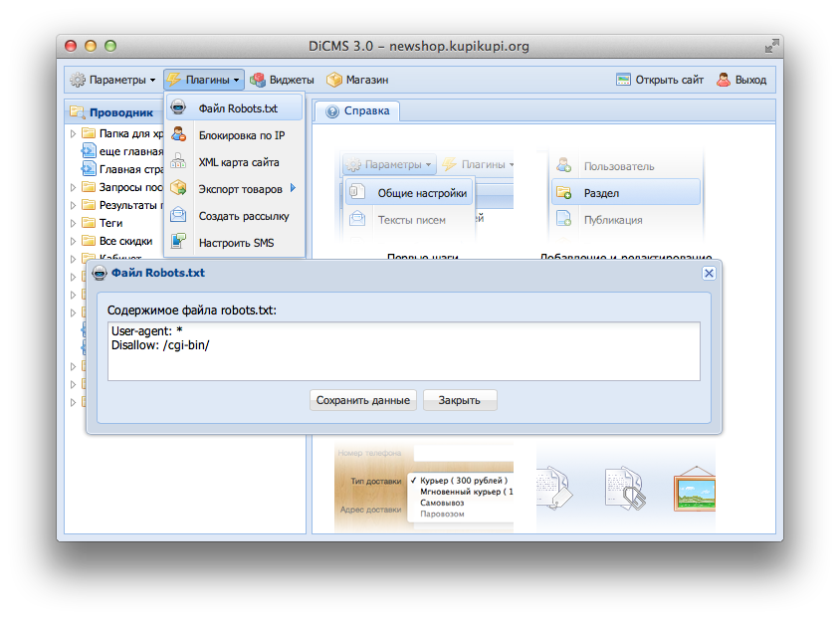Click the "Содержимое файла robots.txt:" label

tap(192, 310)
